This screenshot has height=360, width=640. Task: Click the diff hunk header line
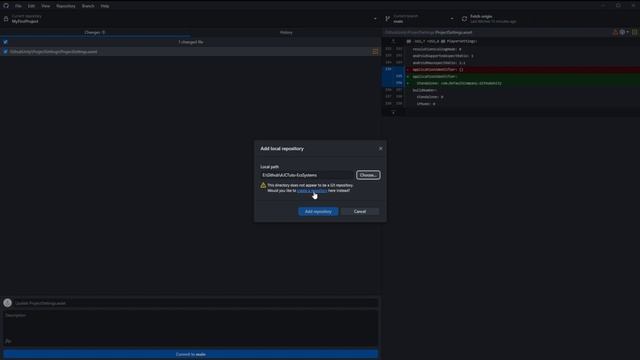click(442, 41)
